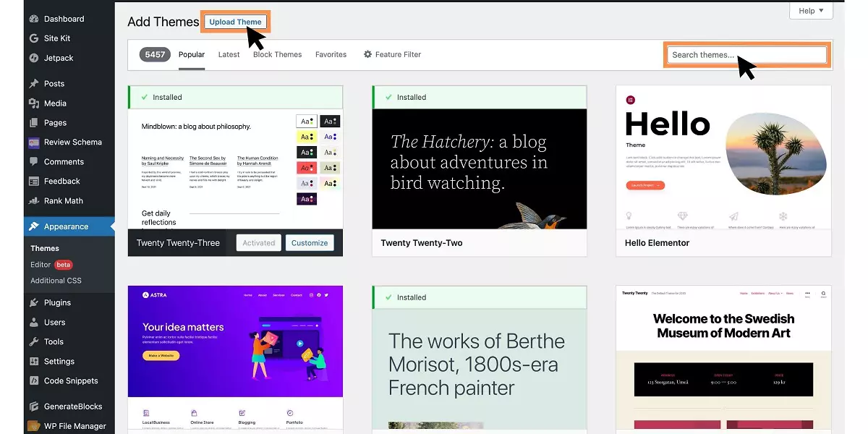
Task: Click the Appearance paintbrush icon
Action: point(34,226)
